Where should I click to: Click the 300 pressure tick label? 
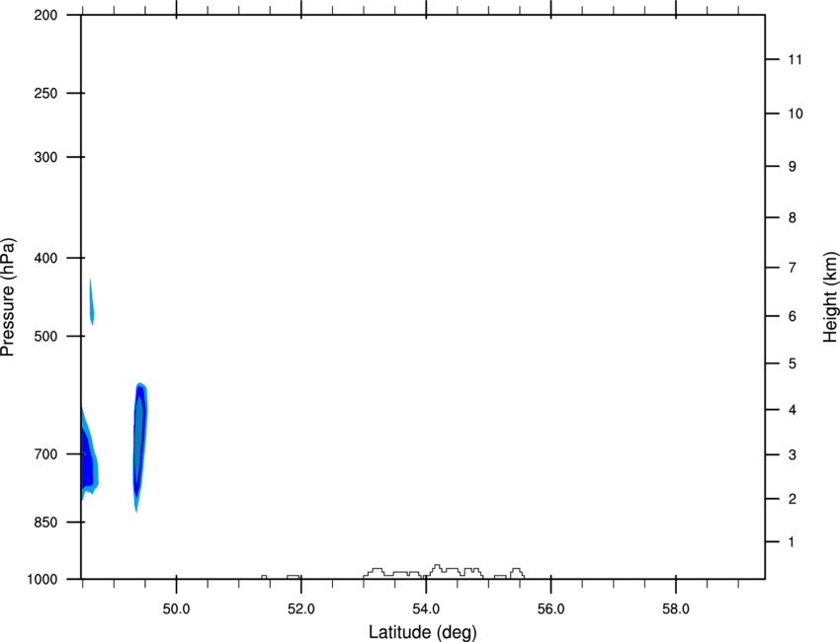[45, 157]
